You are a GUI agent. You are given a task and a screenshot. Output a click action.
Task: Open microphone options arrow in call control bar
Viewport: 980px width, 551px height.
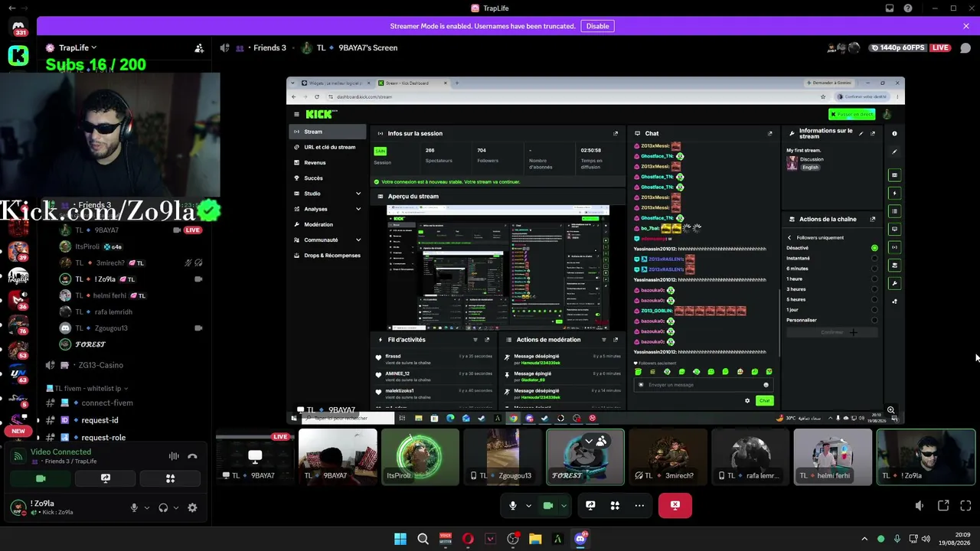[528, 506]
